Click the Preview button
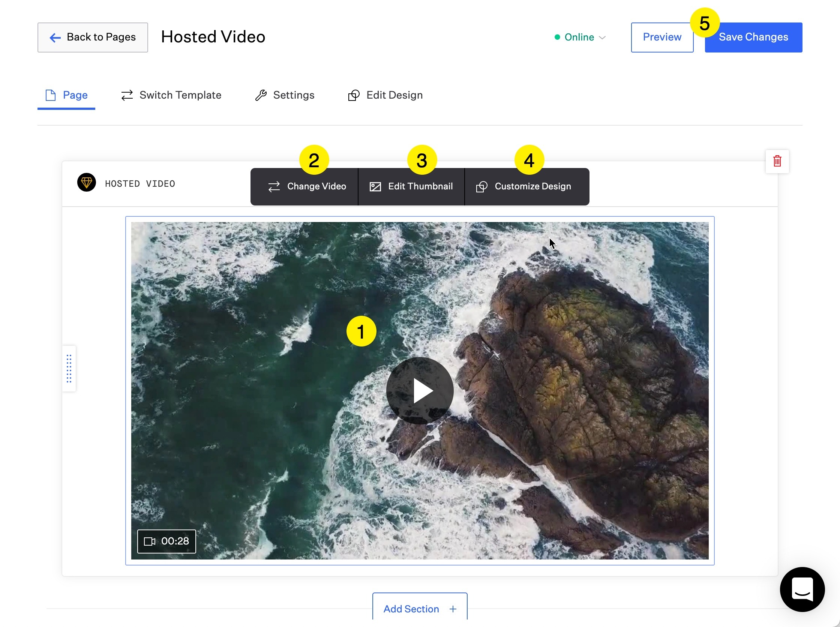Viewport: 840px width, 627px height. [x=662, y=37]
